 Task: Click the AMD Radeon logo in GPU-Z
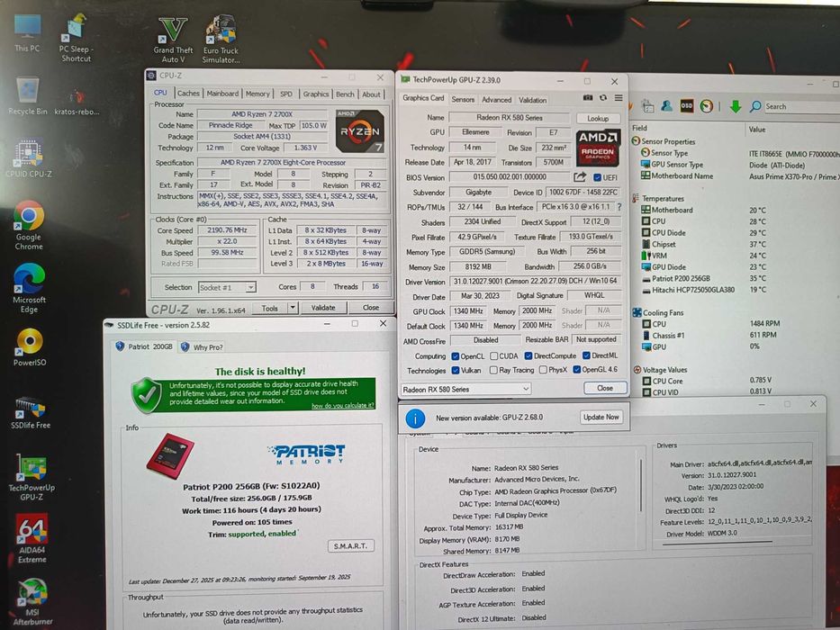tap(598, 148)
